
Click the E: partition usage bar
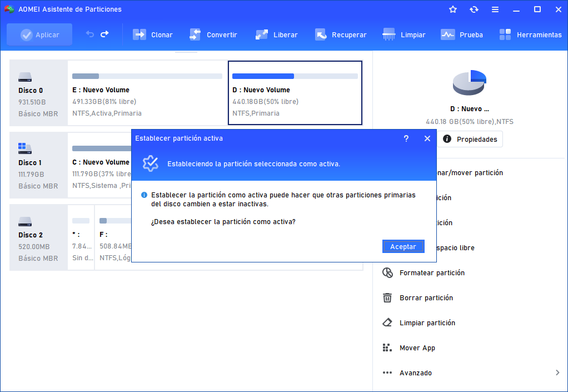[x=147, y=76]
